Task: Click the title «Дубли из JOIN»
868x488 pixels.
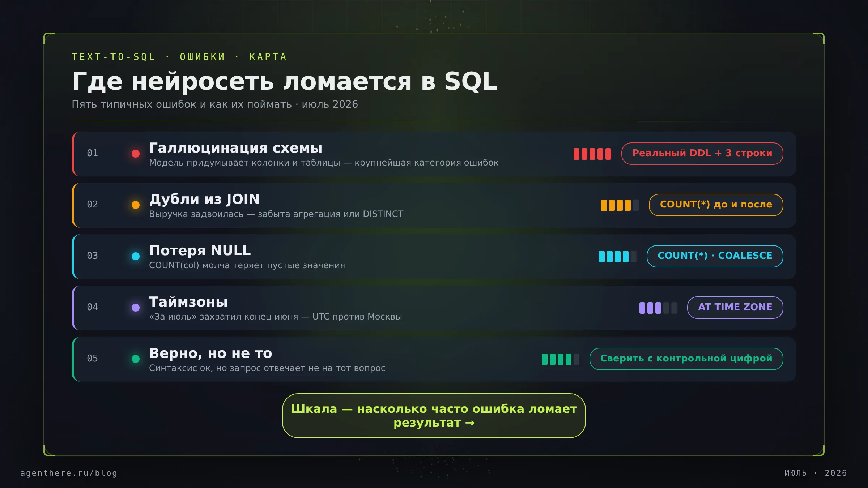Action: tap(204, 199)
